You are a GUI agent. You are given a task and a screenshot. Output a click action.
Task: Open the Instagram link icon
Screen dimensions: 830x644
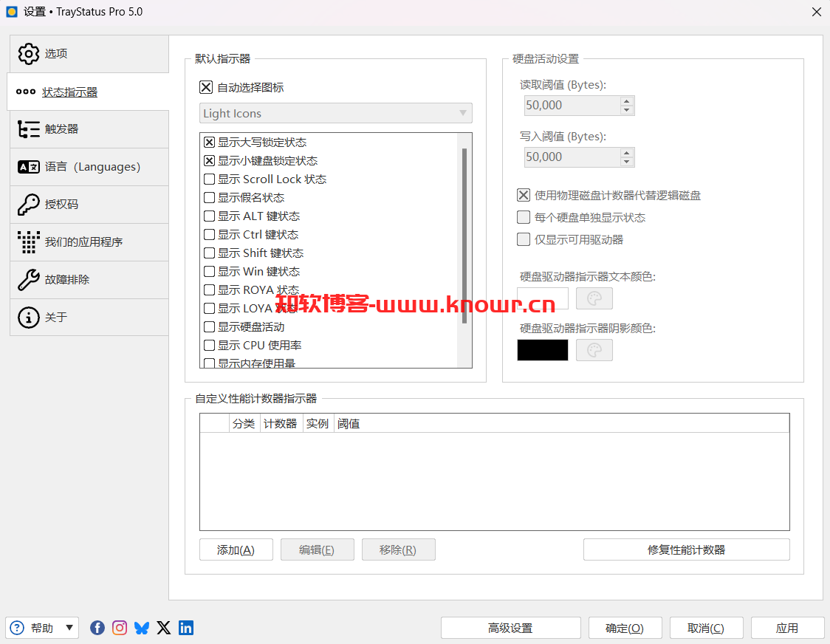(120, 628)
